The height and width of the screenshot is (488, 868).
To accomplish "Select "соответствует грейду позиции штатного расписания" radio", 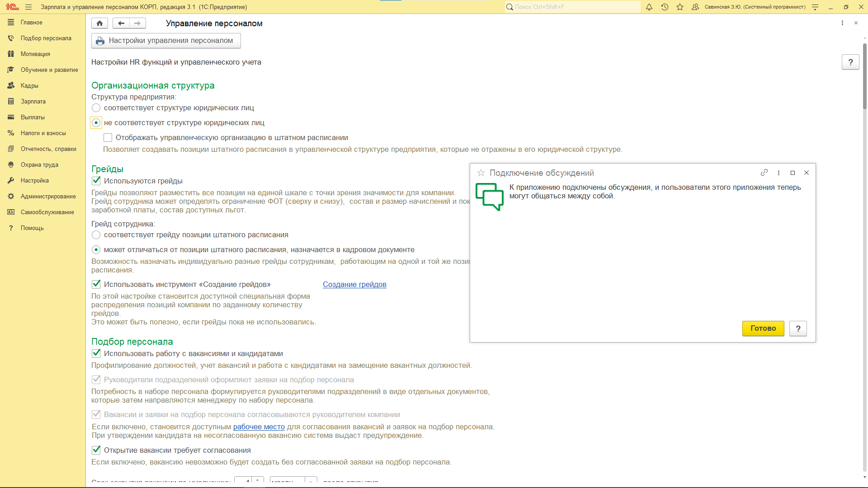I will [x=96, y=235].
